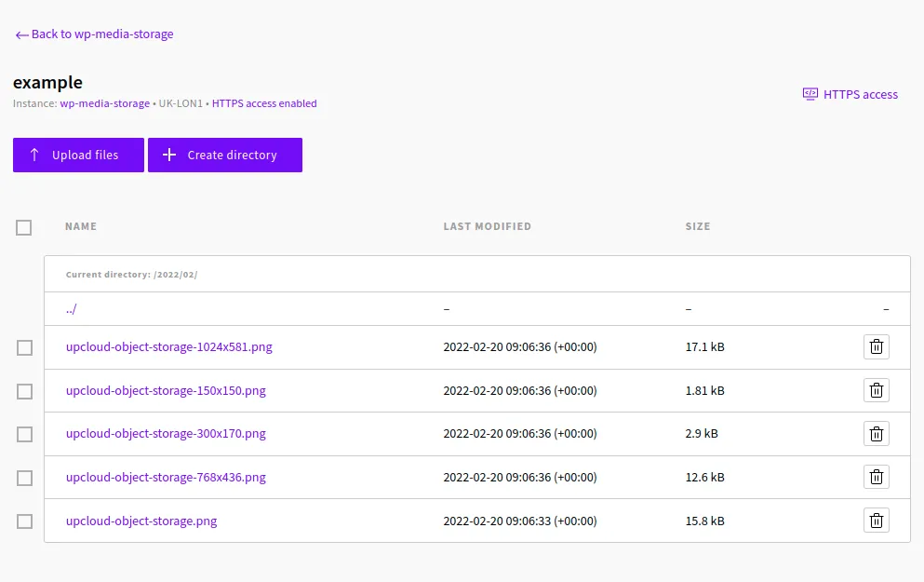Delete upcloud-object-storage-1024x581.png using trash icon

pos(876,347)
